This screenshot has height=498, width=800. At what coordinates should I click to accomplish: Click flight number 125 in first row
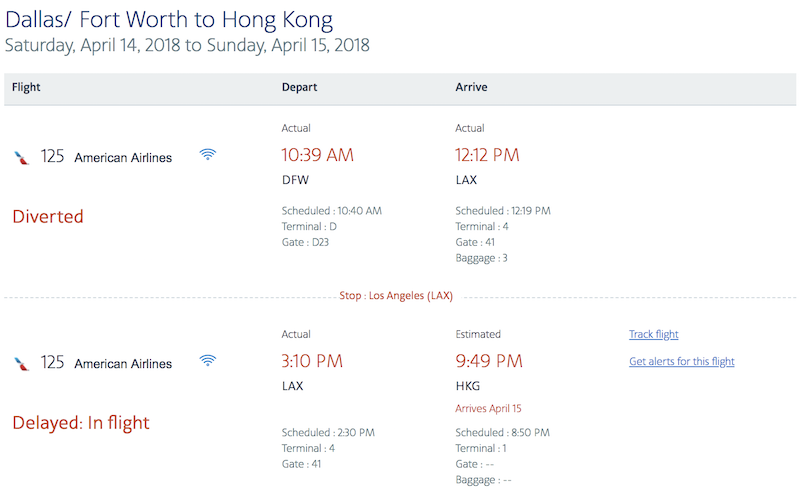[52, 156]
